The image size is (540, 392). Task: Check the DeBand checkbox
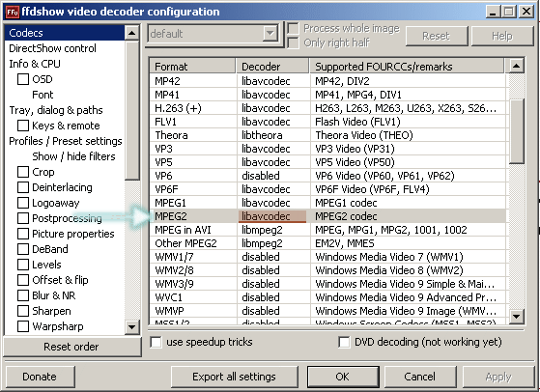(x=23, y=249)
